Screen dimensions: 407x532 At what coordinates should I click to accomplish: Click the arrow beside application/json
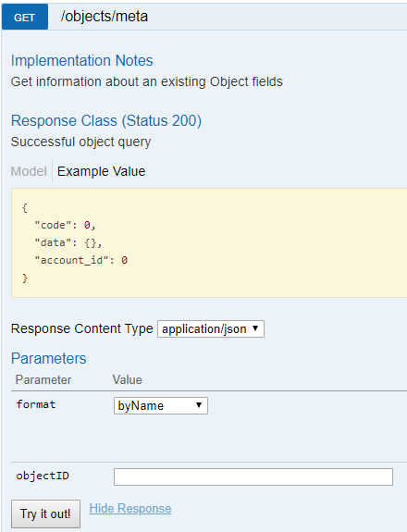(255, 328)
